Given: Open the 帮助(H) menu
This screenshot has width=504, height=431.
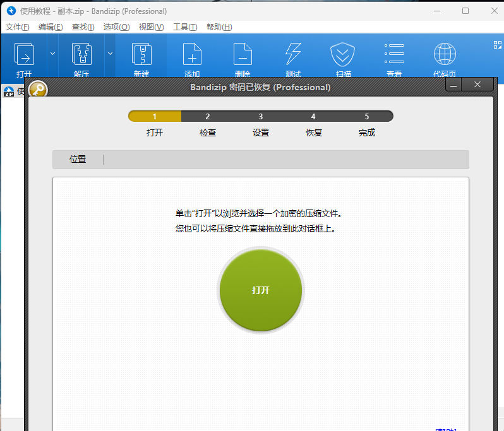Looking at the screenshot, I should [219, 27].
